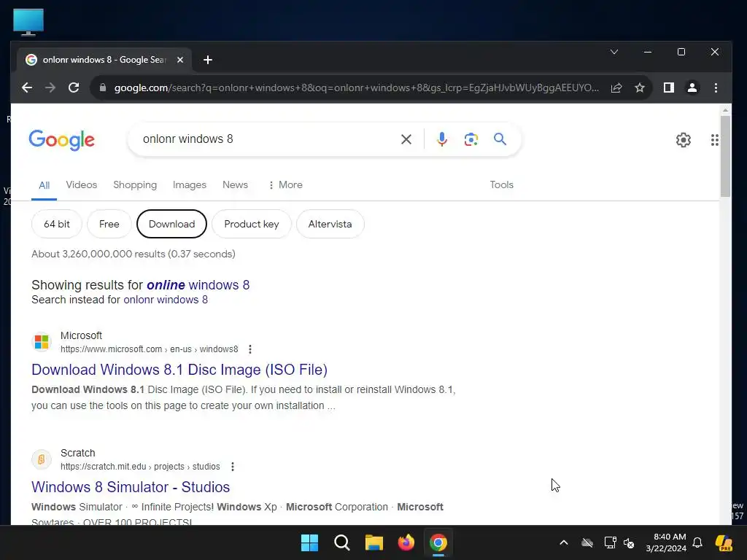The image size is (747, 560).
Task: Open the network status tray icon
Action: tap(611, 542)
